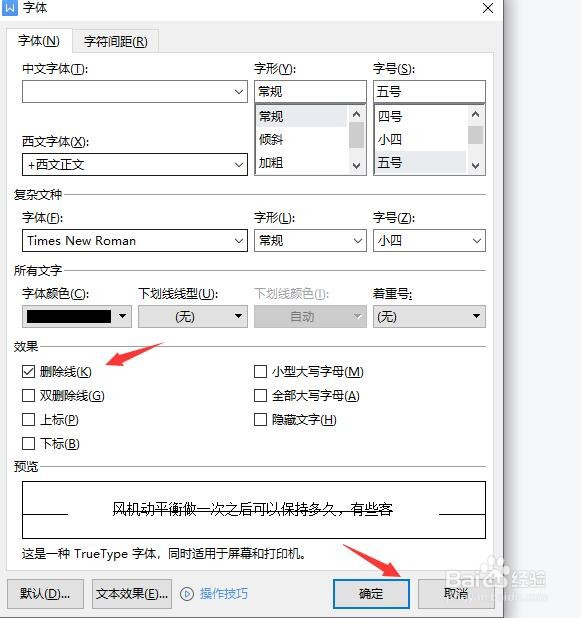Enable 小型大写字母(M) checkbox
This screenshot has width=581, height=618.
[260, 371]
